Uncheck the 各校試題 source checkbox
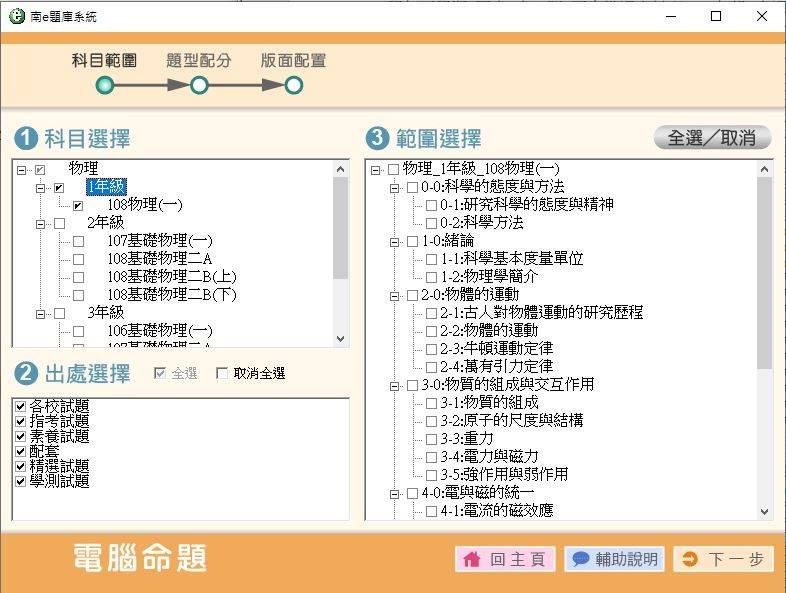This screenshot has width=786, height=593. tap(21, 406)
